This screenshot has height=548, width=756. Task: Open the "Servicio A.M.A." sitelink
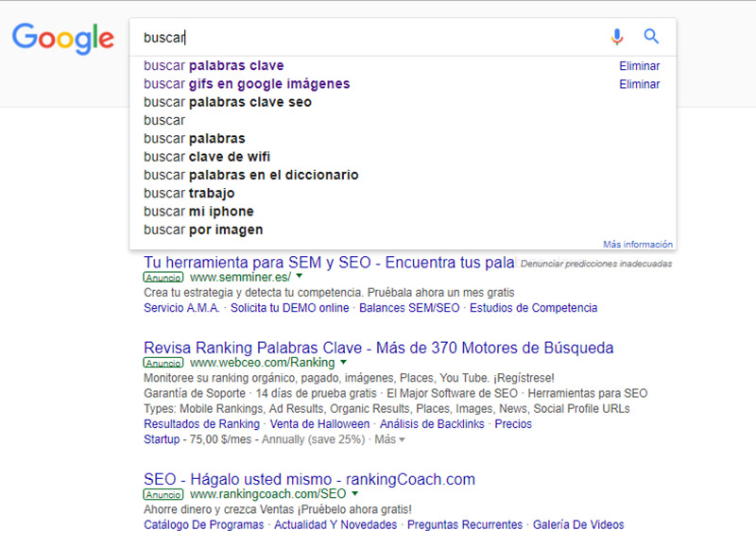click(181, 308)
